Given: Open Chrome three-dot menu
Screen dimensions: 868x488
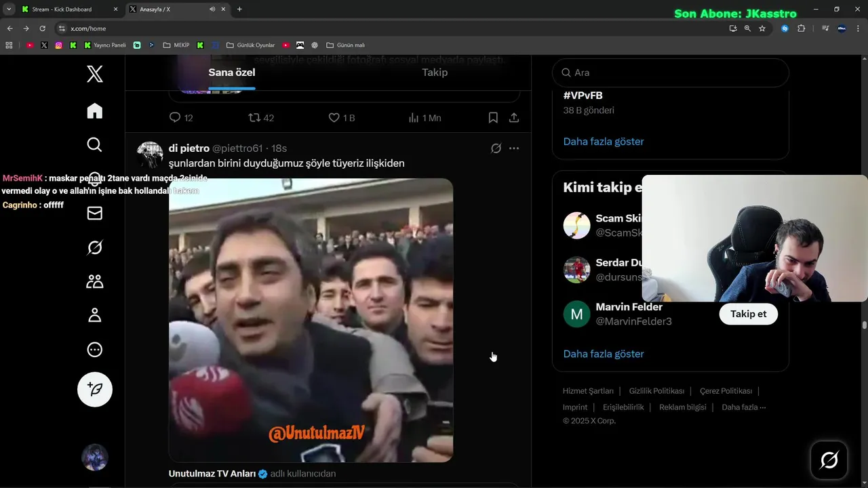Looking at the screenshot, I should click(x=858, y=28).
